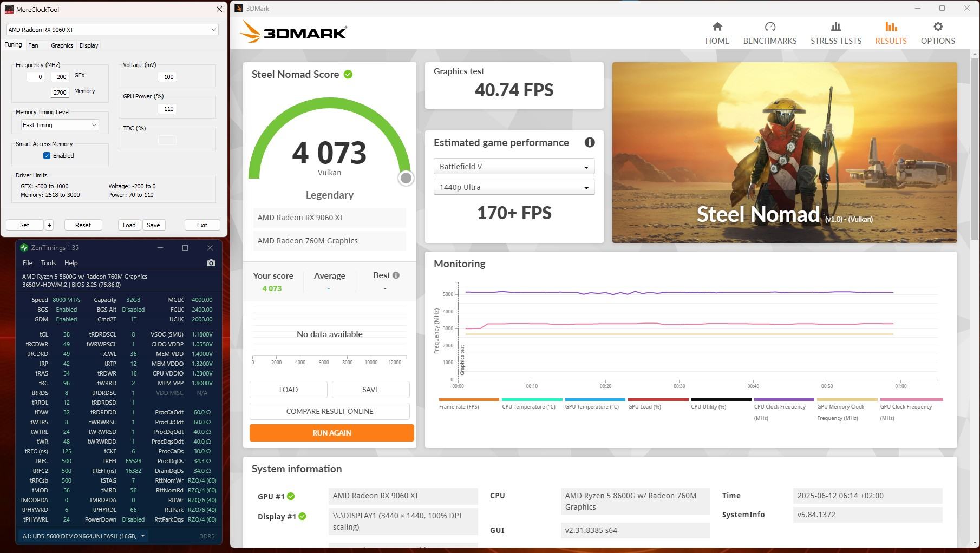Switch to the Graphics tab in MoreClockTool
Viewport: 980px width, 553px height.
point(62,45)
